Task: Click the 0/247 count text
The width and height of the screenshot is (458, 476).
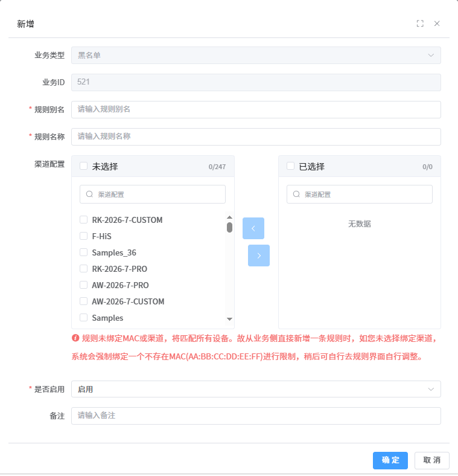Action: tap(217, 167)
